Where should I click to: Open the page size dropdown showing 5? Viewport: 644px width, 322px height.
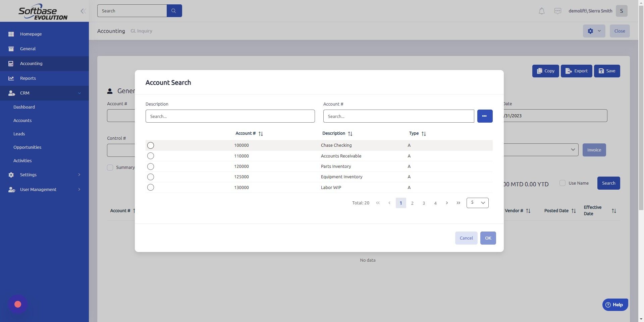477,203
